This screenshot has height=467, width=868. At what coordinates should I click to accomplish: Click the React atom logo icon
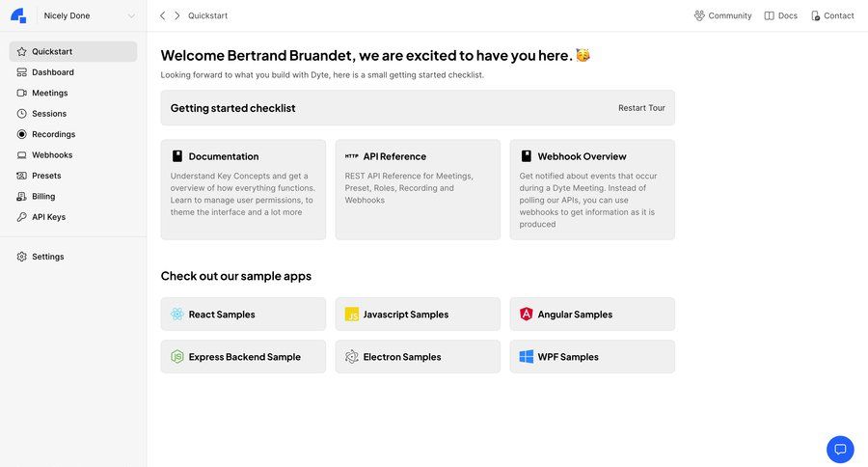[x=177, y=315]
